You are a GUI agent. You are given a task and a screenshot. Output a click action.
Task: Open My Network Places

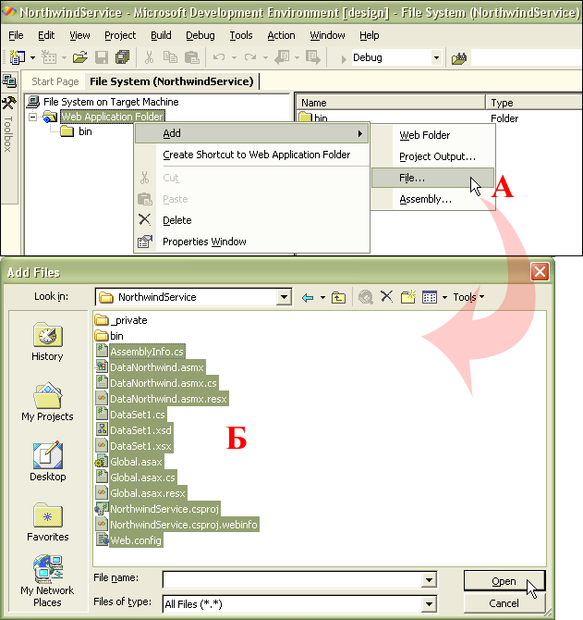[x=47, y=581]
